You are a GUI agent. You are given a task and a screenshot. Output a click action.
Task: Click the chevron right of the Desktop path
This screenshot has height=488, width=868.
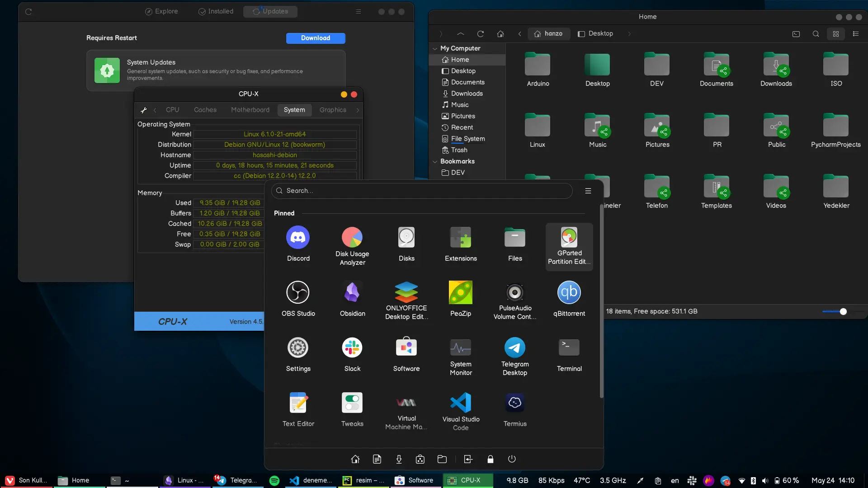coord(629,34)
